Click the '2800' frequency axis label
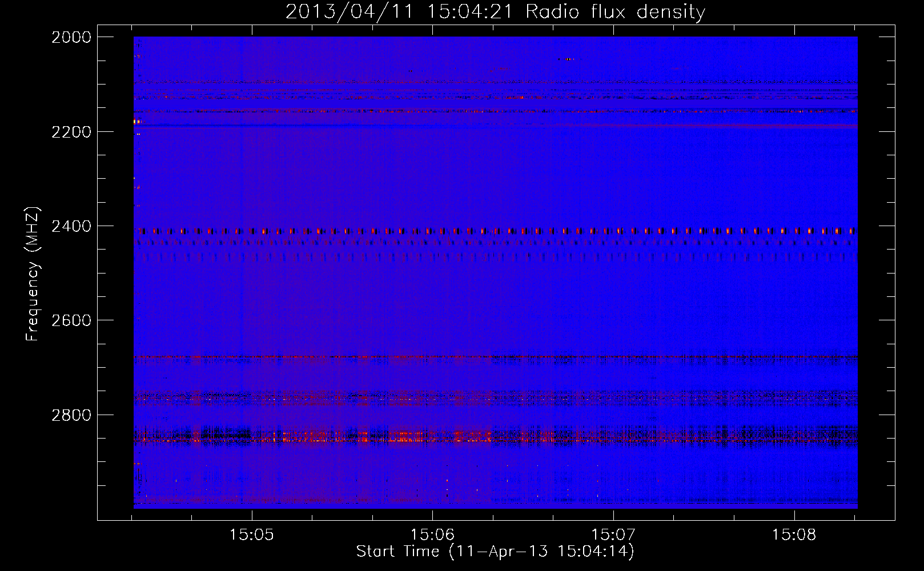The height and width of the screenshot is (571, 924). coord(71,415)
